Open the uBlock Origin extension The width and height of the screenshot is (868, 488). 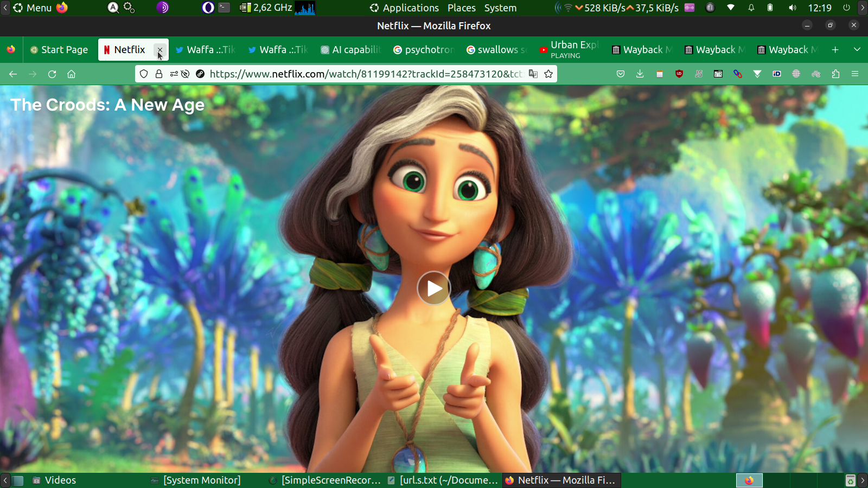pyautogui.click(x=679, y=74)
